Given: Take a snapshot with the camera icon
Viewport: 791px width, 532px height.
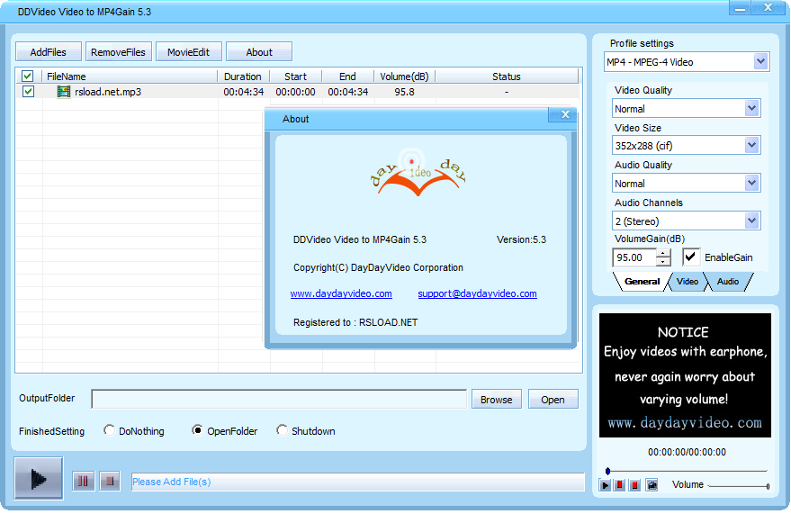Looking at the screenshot, I should click(x=652, y=485).
